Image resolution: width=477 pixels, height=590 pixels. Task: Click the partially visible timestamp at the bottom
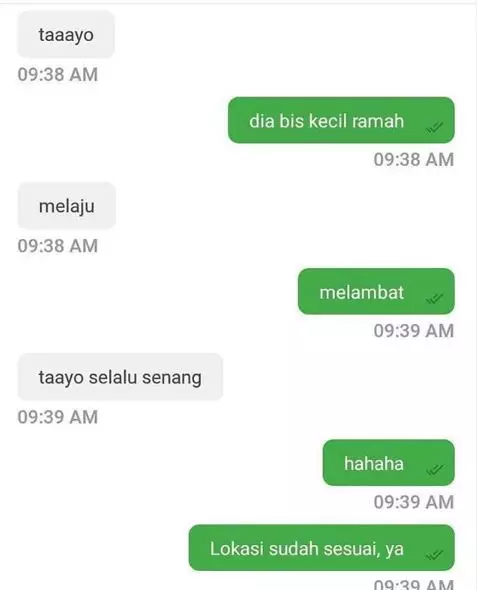point(414,585)
